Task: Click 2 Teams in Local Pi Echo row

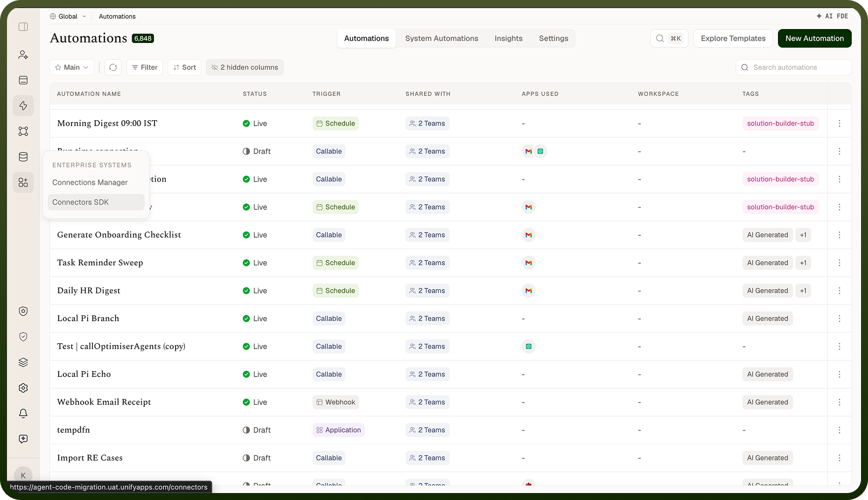Action: 428,375
